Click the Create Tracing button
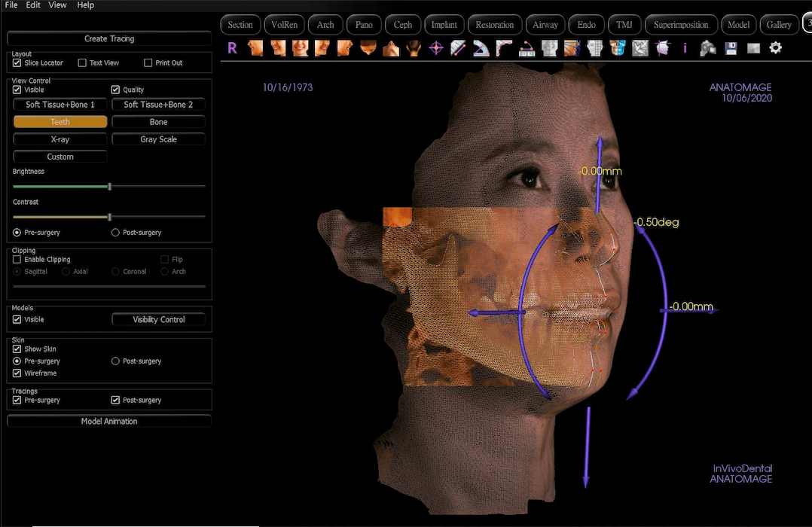The width and height of the screenshot is (812, 527). click(109, 39)
